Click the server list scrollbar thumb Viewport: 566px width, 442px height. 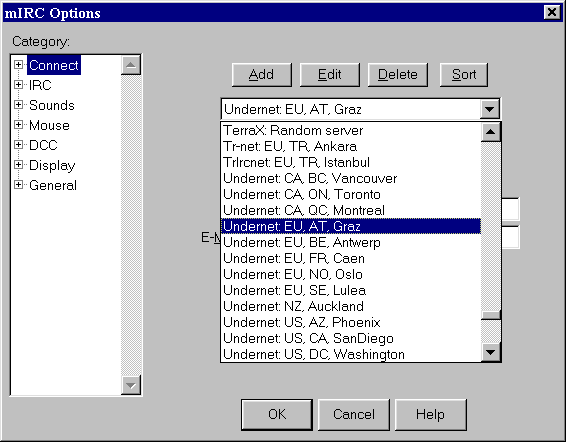tap(491, 315)
